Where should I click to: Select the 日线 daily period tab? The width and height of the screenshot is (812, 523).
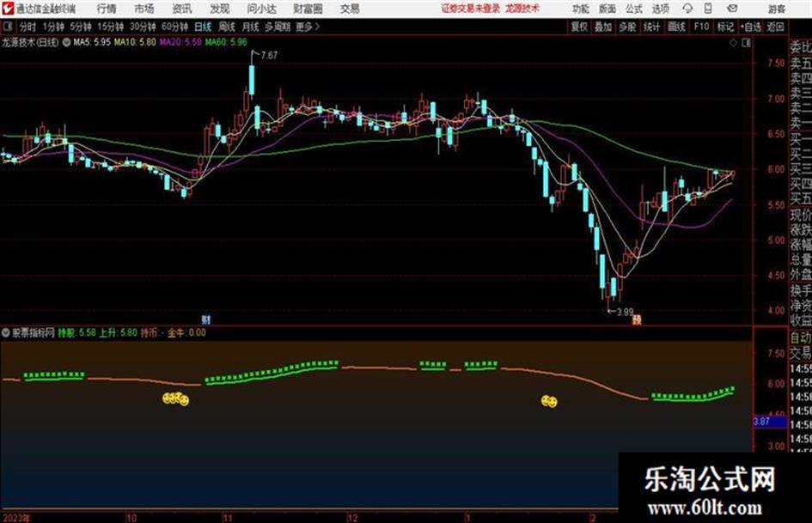coord(203,27)
